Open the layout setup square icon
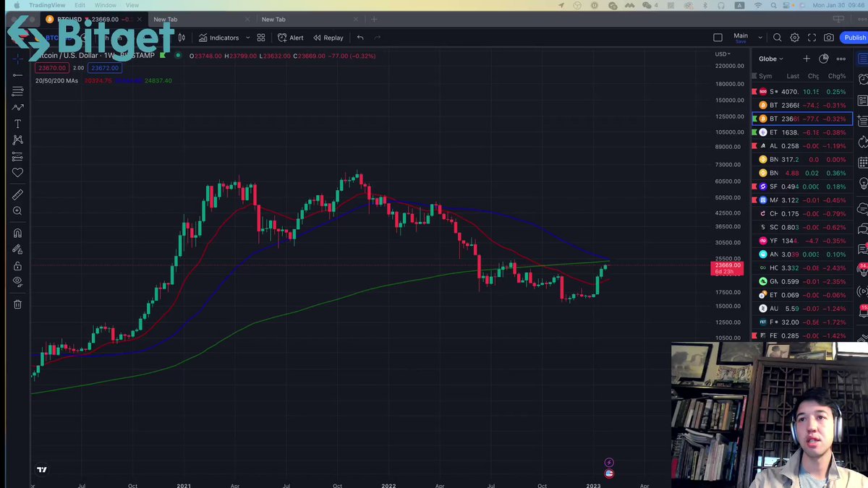868x488 pixels. 718,38
